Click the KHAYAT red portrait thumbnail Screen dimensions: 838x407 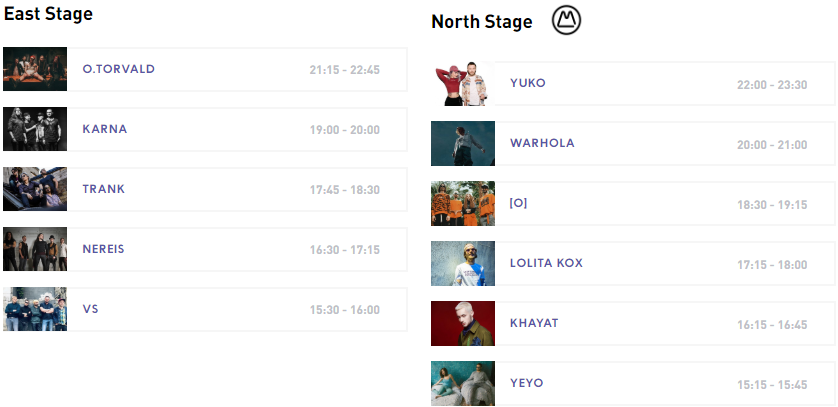[x=463, y=324]
